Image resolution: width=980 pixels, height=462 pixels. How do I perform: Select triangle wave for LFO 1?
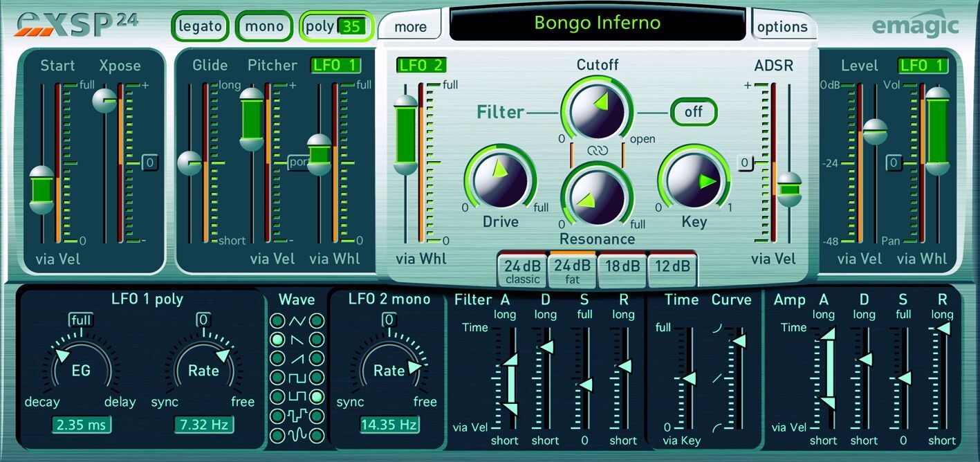click(x=277, y=321)
